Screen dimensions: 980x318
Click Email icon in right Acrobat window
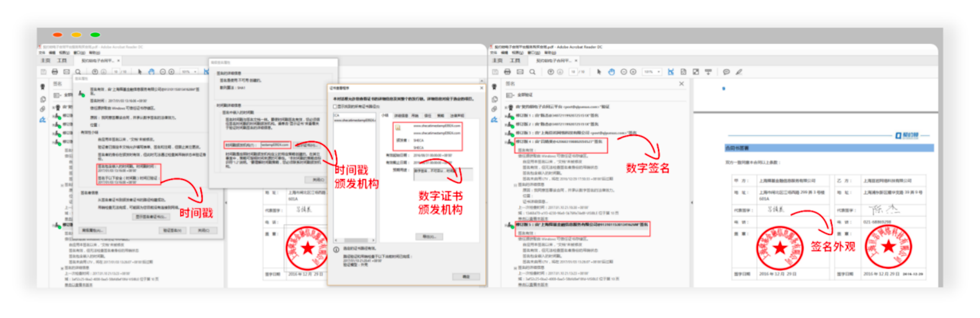pyautogui.click(x=520, y=72)
